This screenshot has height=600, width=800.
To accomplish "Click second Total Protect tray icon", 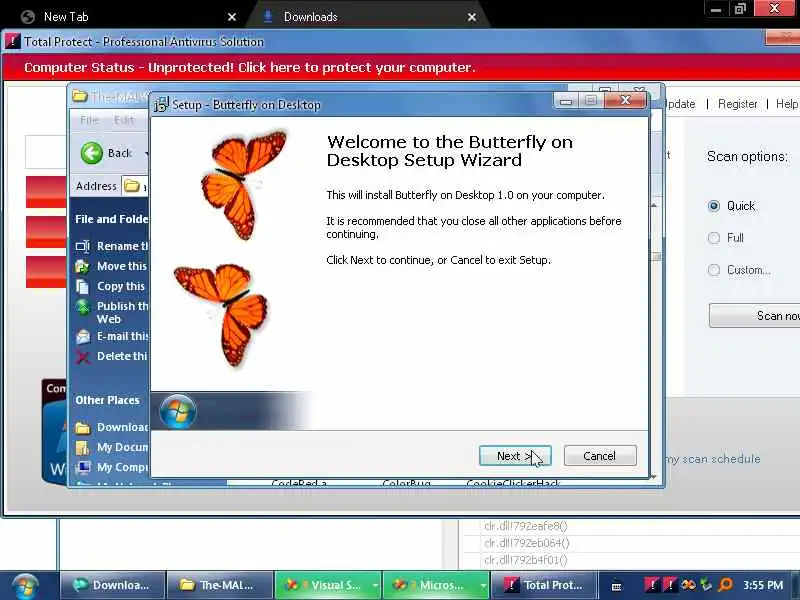I will coord(669,585).
